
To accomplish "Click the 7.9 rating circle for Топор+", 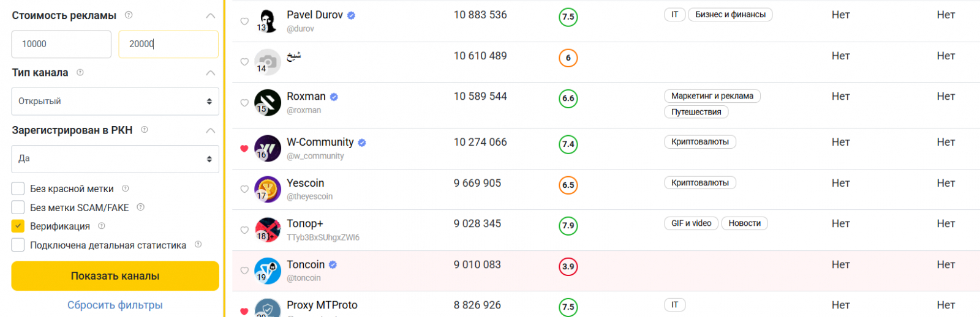I will click(x=568, y=226).
